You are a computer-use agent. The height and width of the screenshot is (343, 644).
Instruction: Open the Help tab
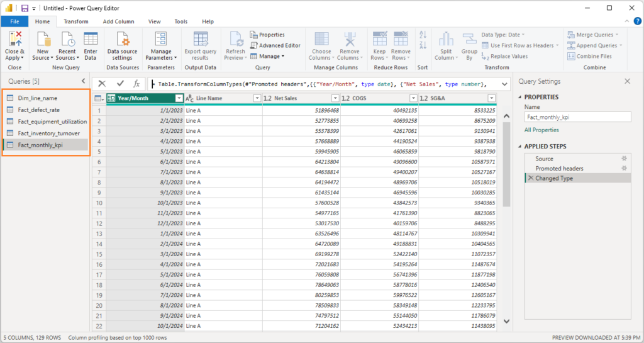pos(208,21)
